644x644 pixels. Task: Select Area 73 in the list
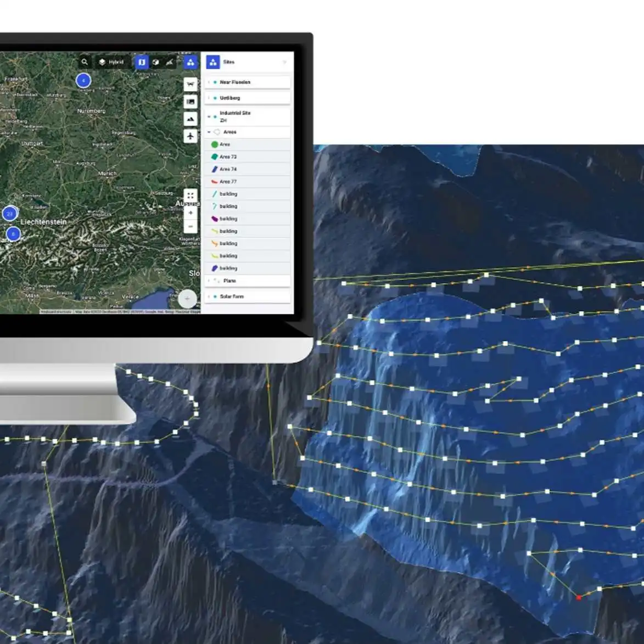click(x=228, y=156)
